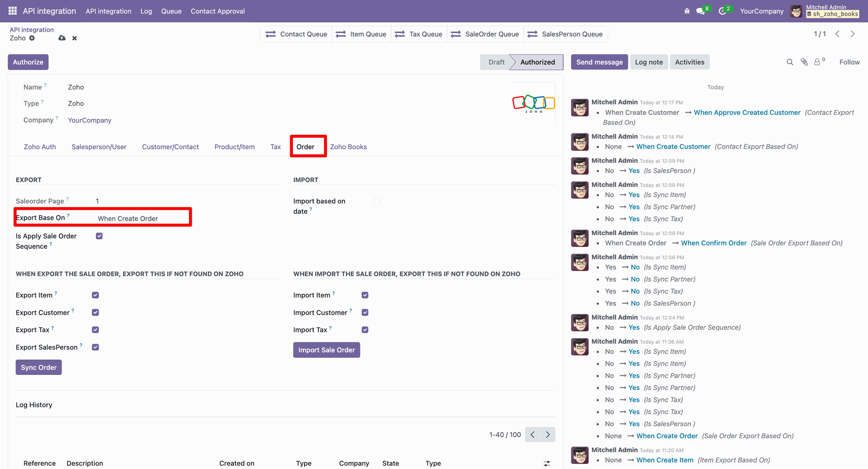The width and height of the screenshot is (868, 469).
Task: Uncheck Import Tax checkbox
Action: click(365, 330)
